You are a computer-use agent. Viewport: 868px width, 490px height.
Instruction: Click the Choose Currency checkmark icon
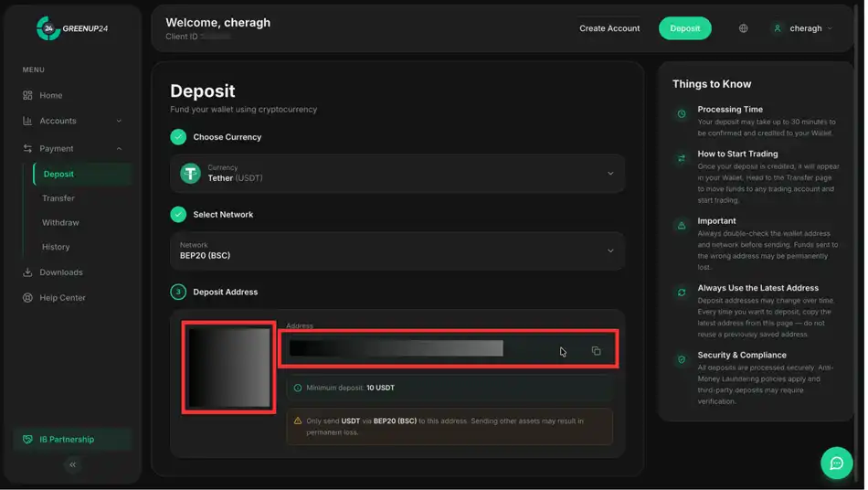coord(178,137)
